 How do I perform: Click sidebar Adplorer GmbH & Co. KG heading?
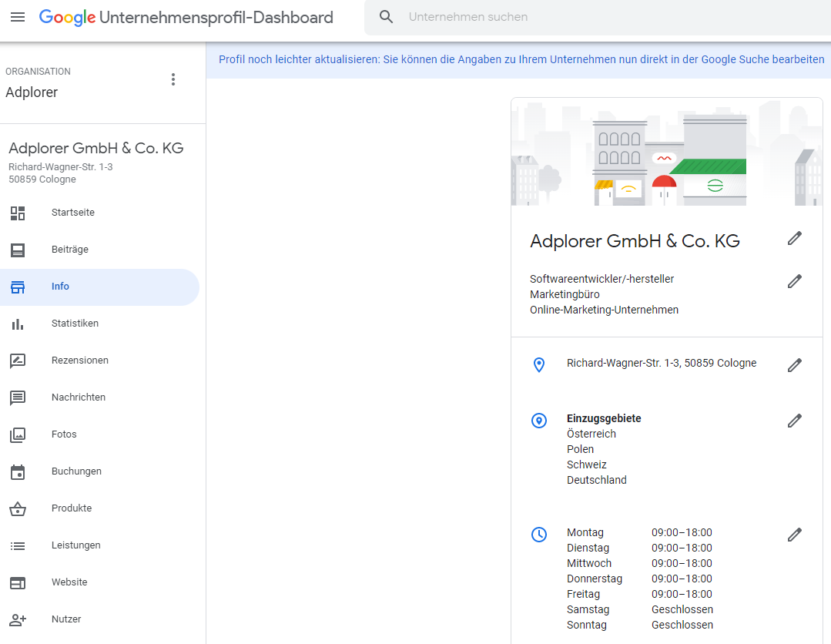point(96,148)
